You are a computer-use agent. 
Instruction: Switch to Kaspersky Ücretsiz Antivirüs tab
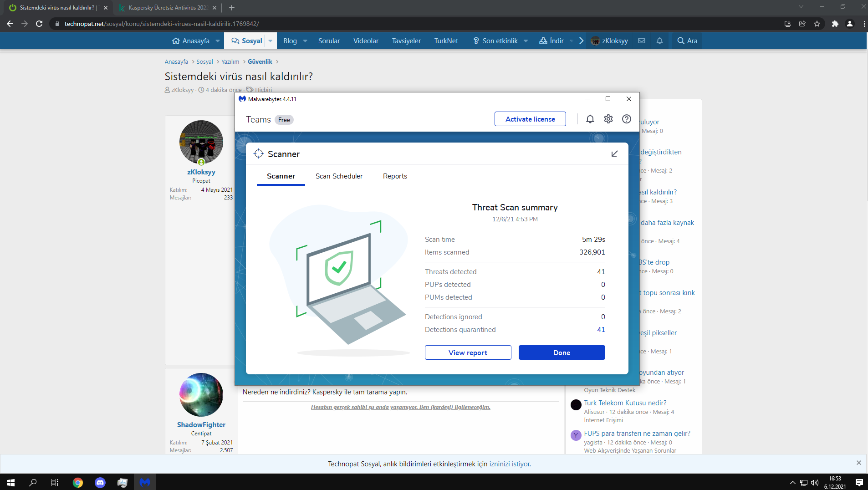click(168, 8)
